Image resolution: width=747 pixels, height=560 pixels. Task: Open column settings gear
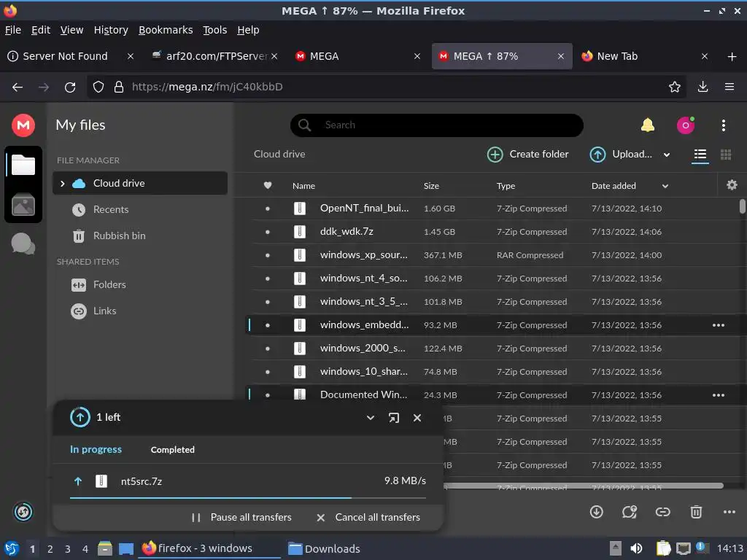(x=732, y=184)
